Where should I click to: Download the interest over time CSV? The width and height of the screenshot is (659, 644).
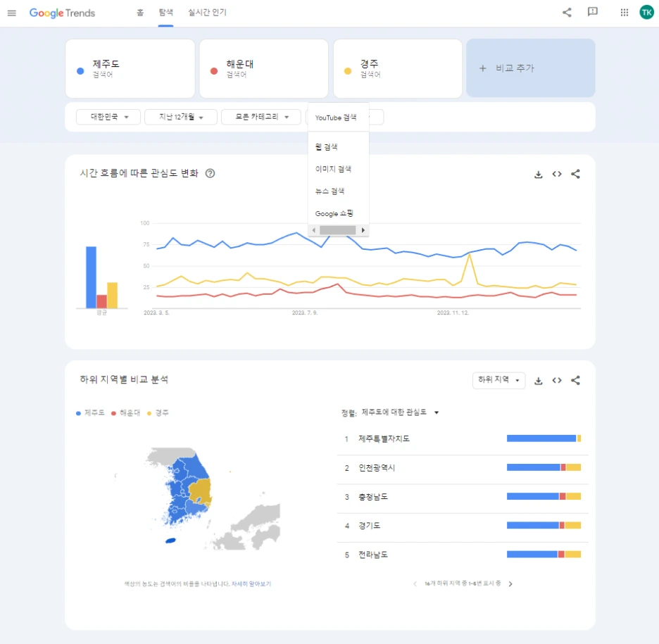click(x=539, y=174)
